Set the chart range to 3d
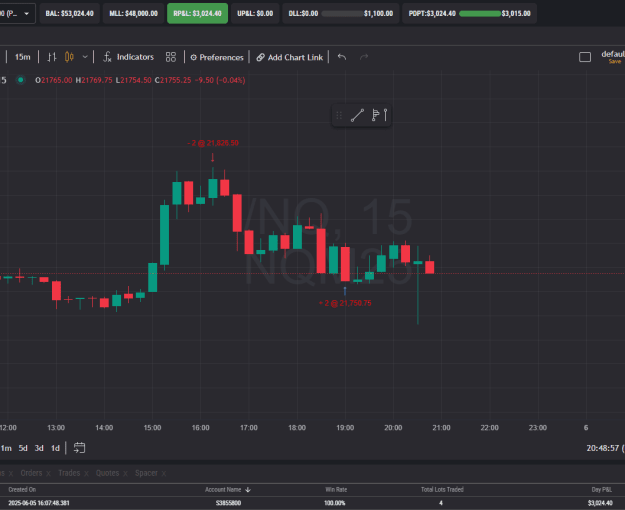This screenshot has height=510, width=625. pyautogui.click(x=39, y=448)
